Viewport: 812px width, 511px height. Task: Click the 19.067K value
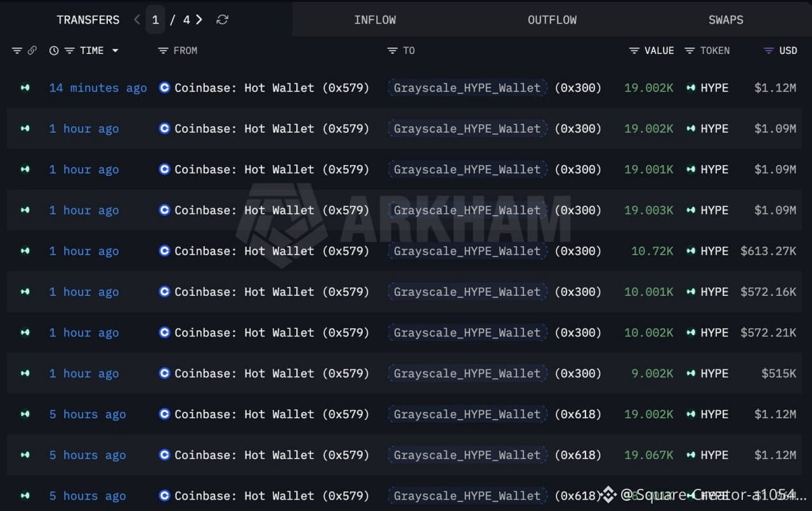click(x=649, y=455)
